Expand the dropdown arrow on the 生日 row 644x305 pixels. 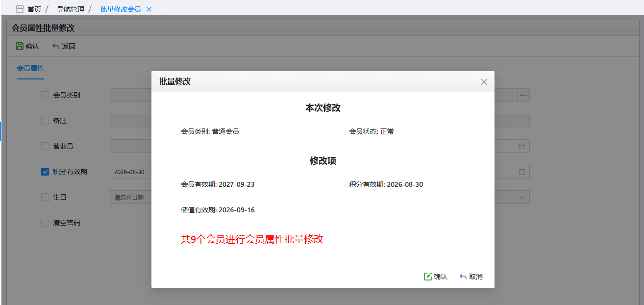click(x=521, y=197)
